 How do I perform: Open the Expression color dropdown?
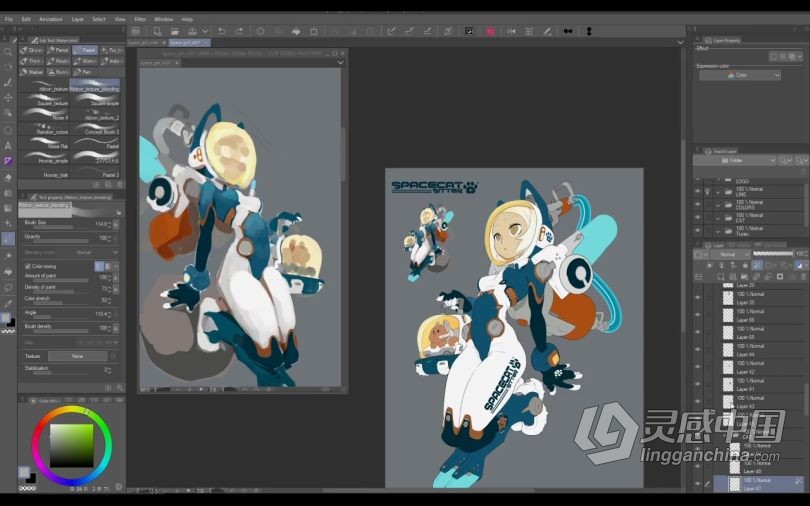point(740,75)
